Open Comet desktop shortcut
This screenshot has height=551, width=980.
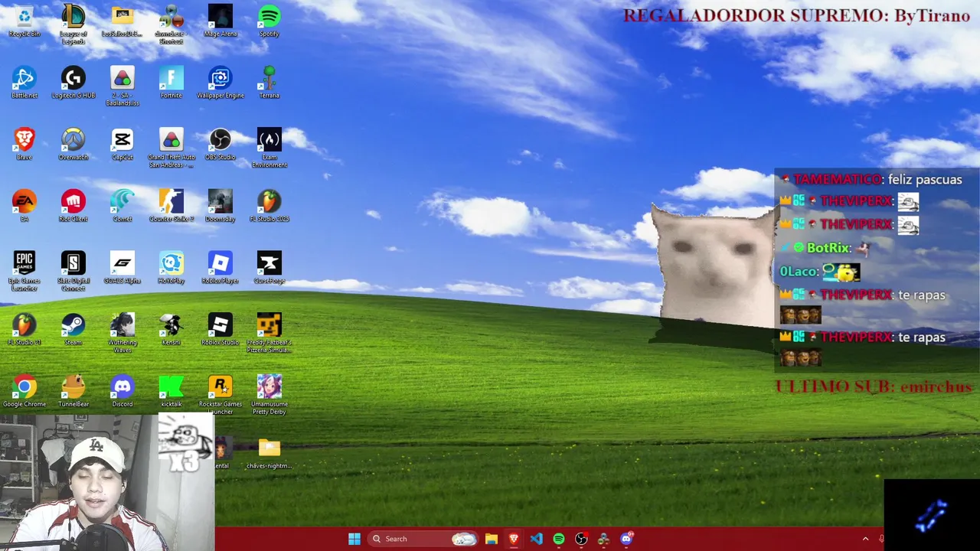pyautogui.click(x=122, y=206)
